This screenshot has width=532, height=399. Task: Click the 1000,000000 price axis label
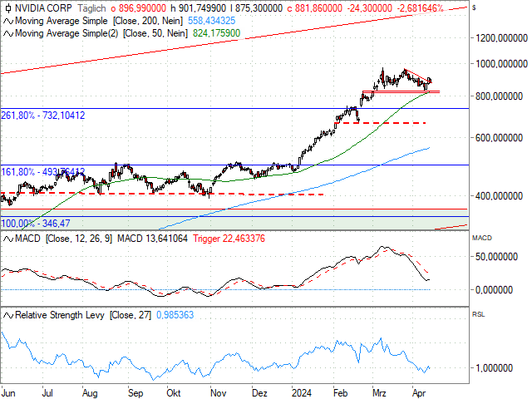click(x=501, y=64)
